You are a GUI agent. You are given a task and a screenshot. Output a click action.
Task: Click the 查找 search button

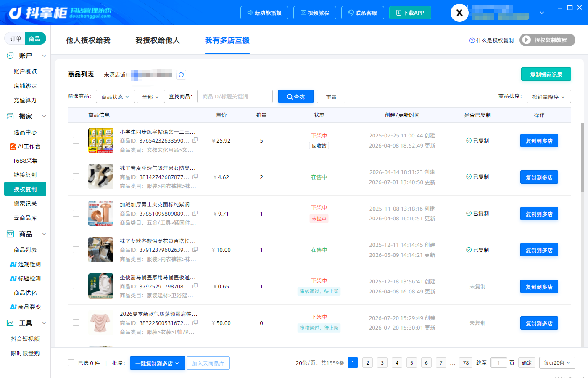click(x=296, y=97)
